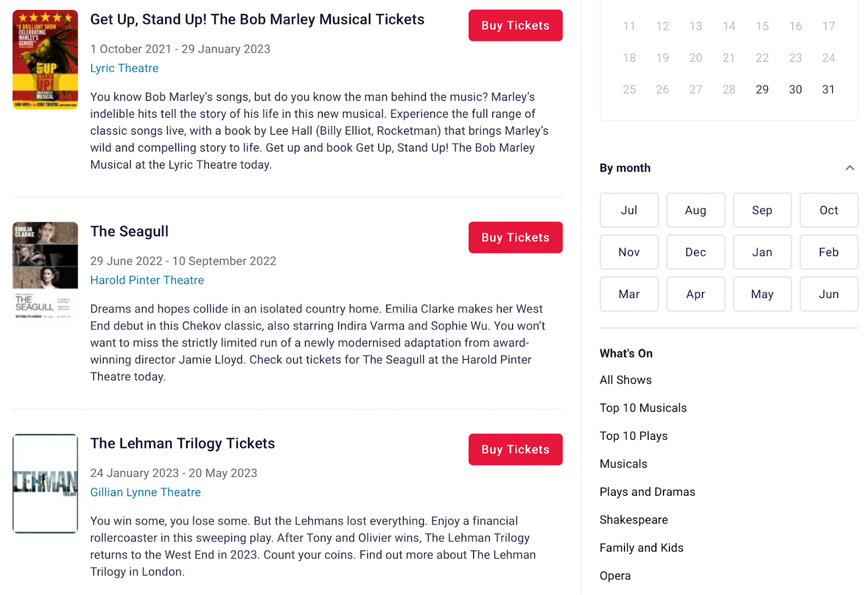Open the Bob Marley Musical poster thumbnail
This screenshot has height=595, width=868.
coord(45,60)
